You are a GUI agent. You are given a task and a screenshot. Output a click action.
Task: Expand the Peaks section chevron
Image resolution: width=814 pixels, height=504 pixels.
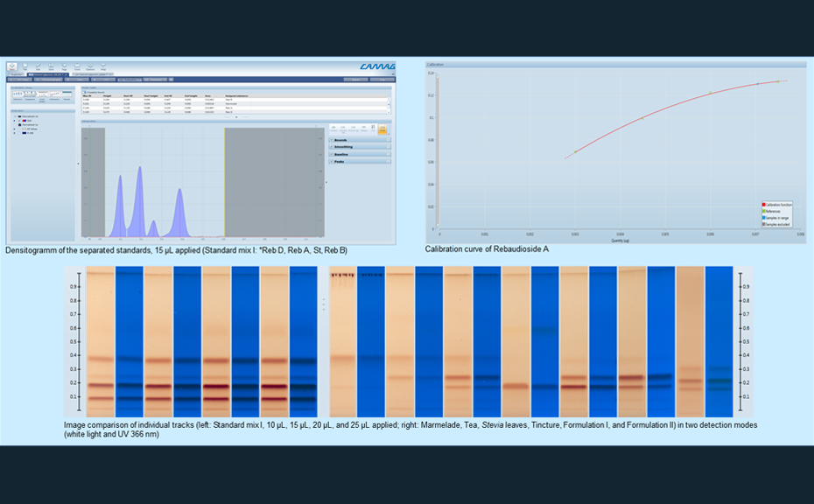tap(388, 162)
